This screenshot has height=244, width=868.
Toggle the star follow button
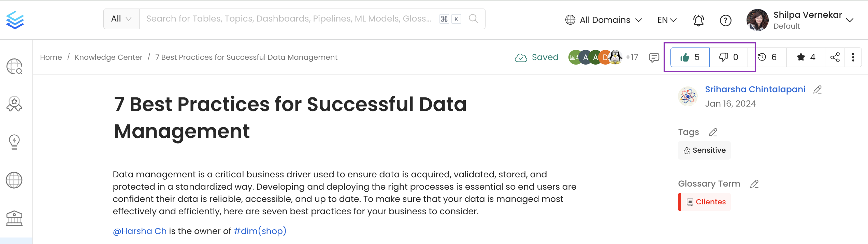click(x=806, y=57)
